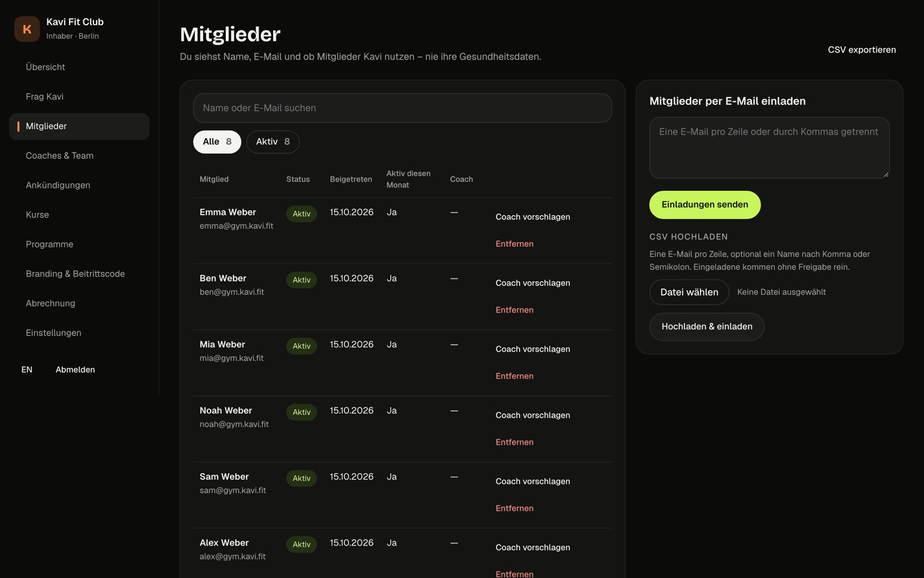Click Sam Weber's 15.10.2026 join date
The width and height of the screenshot is (924, 578).
point(352,477)
